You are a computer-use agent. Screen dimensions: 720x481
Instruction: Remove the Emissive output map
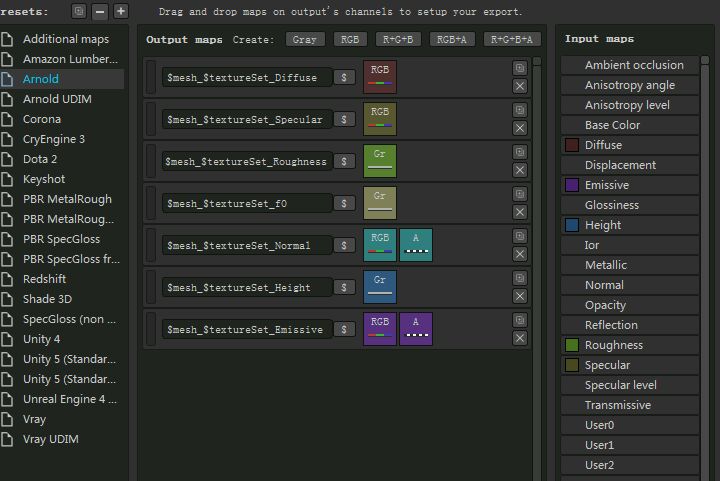coord(520,338)
